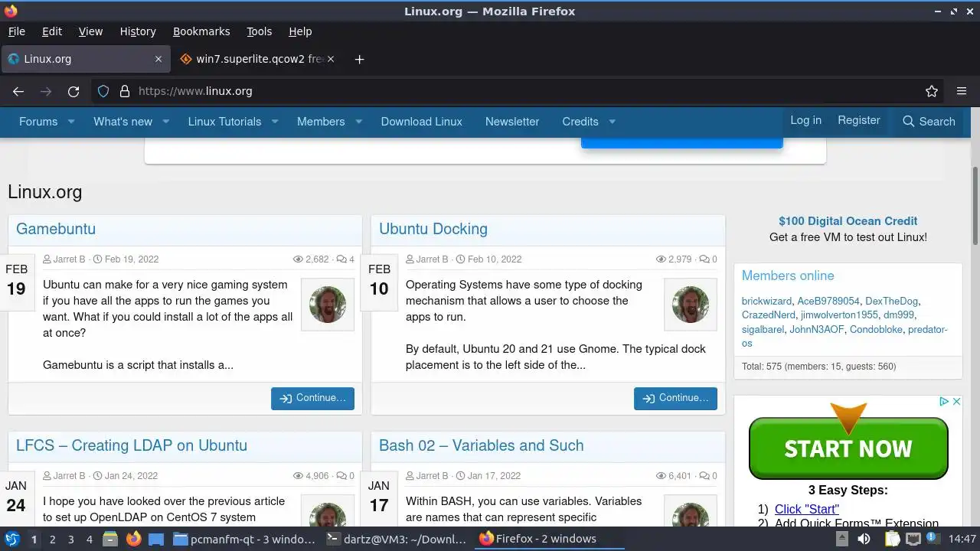Open the Newsletter nav link

[x=512, y=121]
